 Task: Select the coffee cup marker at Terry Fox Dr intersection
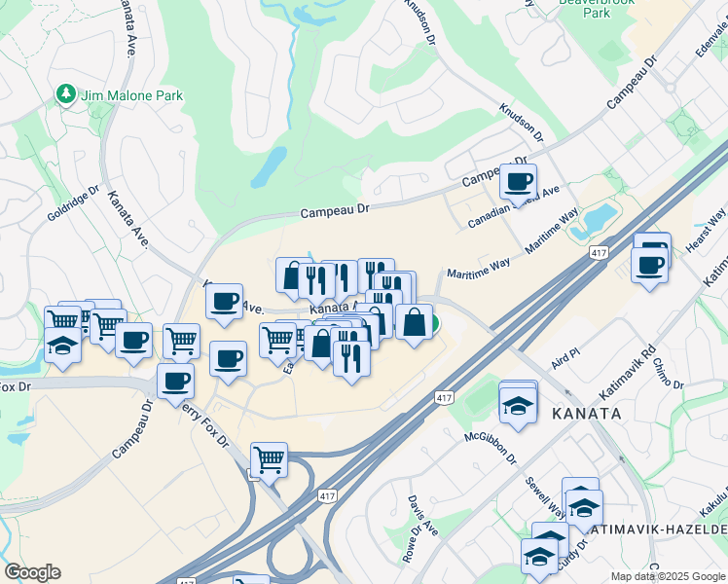pos(175,383)
